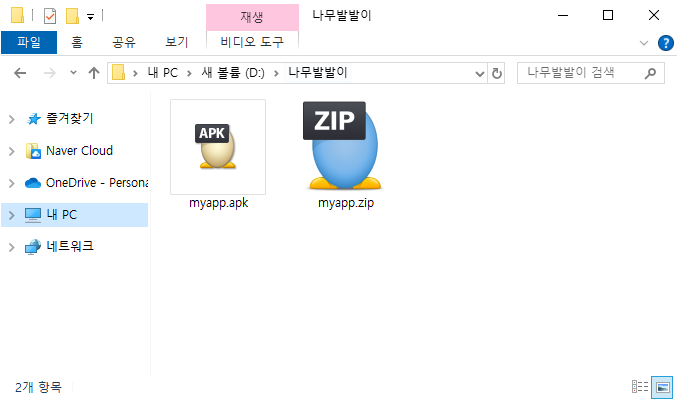Screen dimensions: 678x400
Task: Maximize the 나무발발이 window
Action: (x=608, y=16)
